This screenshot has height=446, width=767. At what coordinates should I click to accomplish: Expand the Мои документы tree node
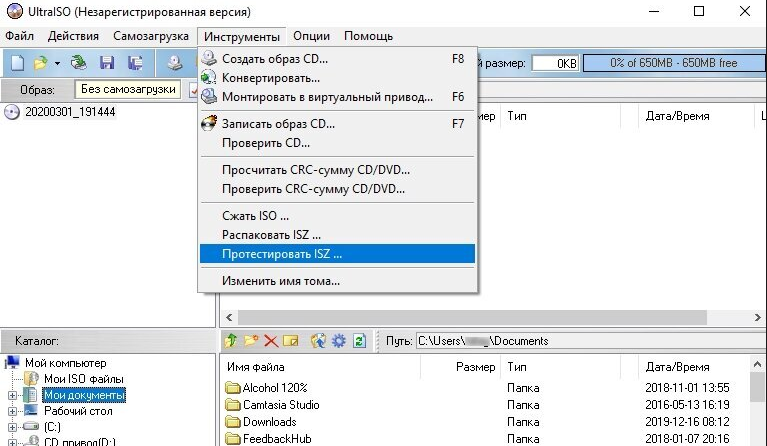pyautogui.click(x=12, y=396)
